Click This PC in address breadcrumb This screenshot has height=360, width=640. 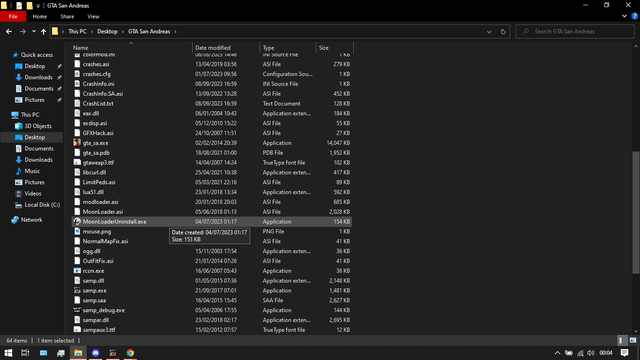pyautogui.click(x=77, y=31)
